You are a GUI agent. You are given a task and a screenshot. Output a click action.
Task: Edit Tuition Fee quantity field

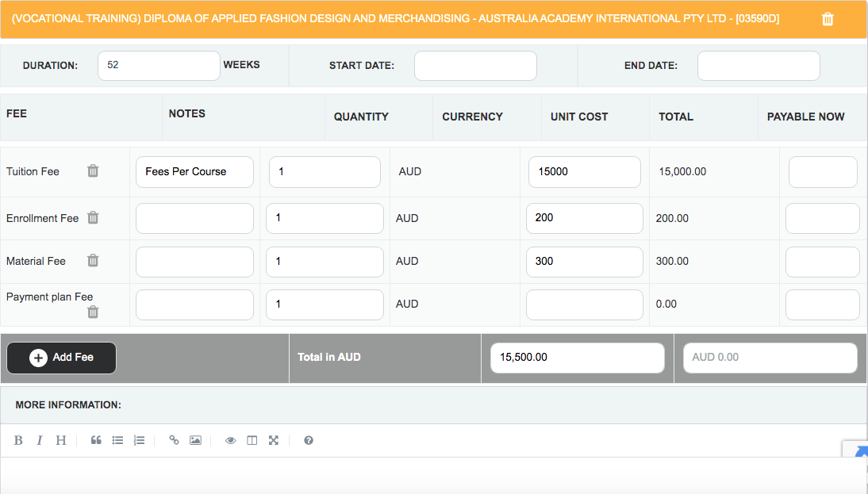pyautogui.click(x=325, y=171)
